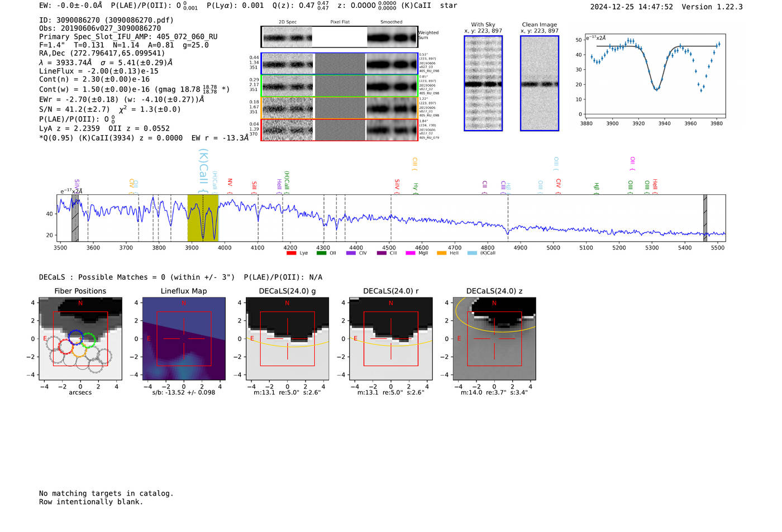Click the yellow highlighted band in the spectrum
This screenshot has height=532, width=782.
[203, 218]
